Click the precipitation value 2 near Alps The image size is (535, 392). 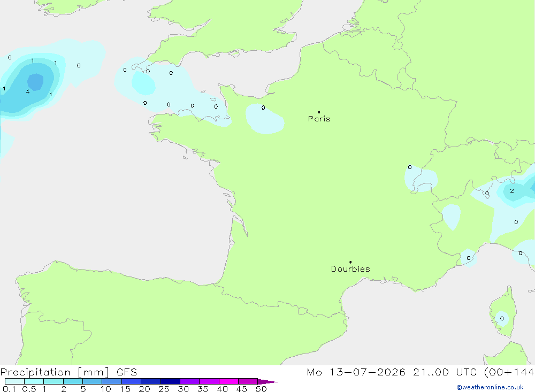click(512, 191)
